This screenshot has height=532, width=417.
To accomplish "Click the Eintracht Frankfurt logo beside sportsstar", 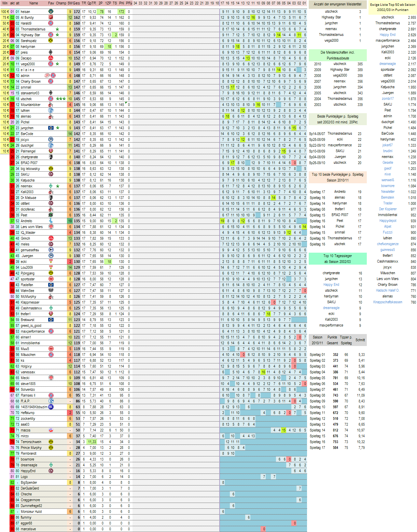I will pyautogui.click(x=51, y=279).
